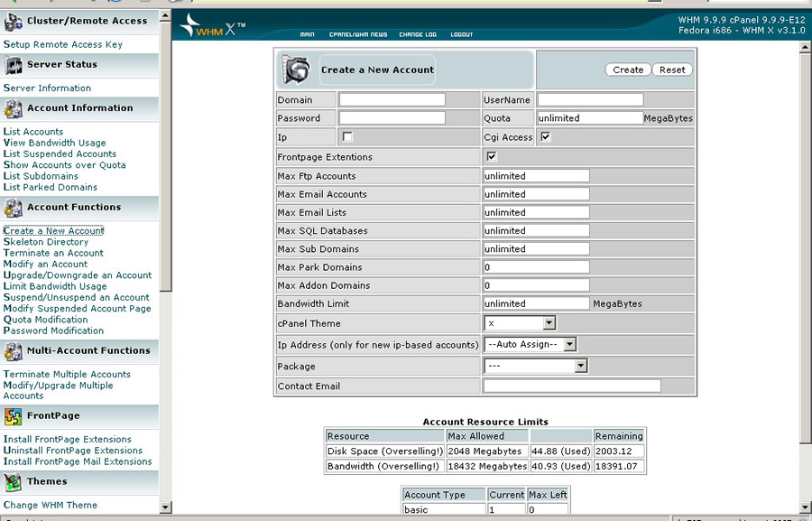Click the Max Sub Domains field

[x=537, y=249]
